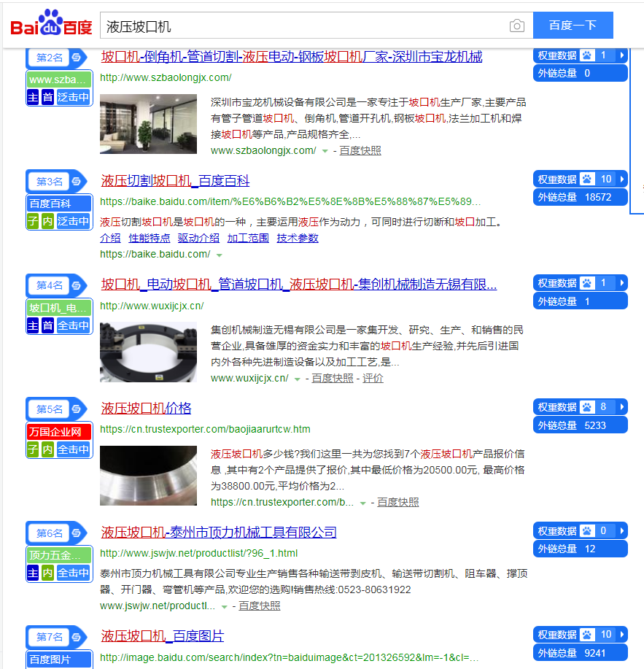Click the swirl icon beside 第6名
Image resolution: width=644 pixels, height=669 pixels.
point(77,533)
